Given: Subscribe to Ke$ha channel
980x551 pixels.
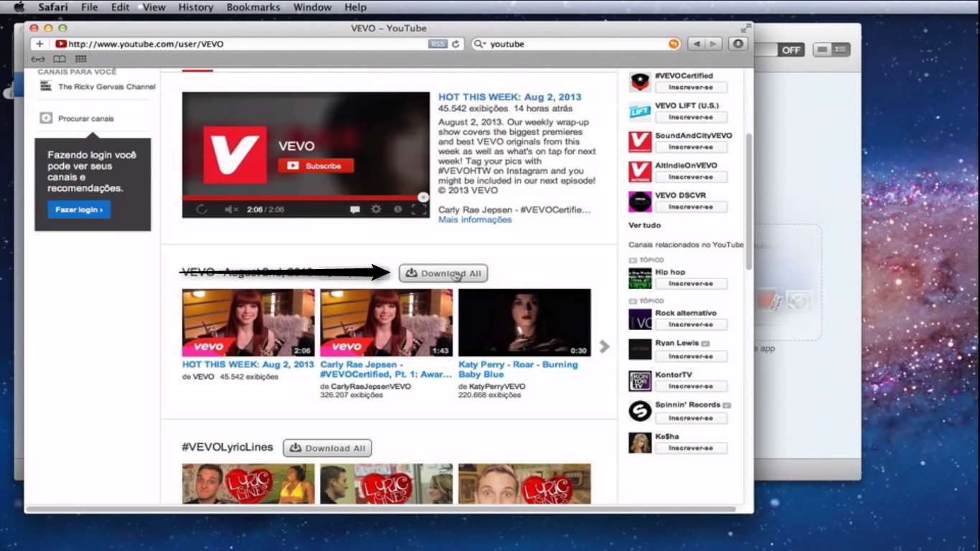Looking at the screenshot, I should [x=691, y=448].
